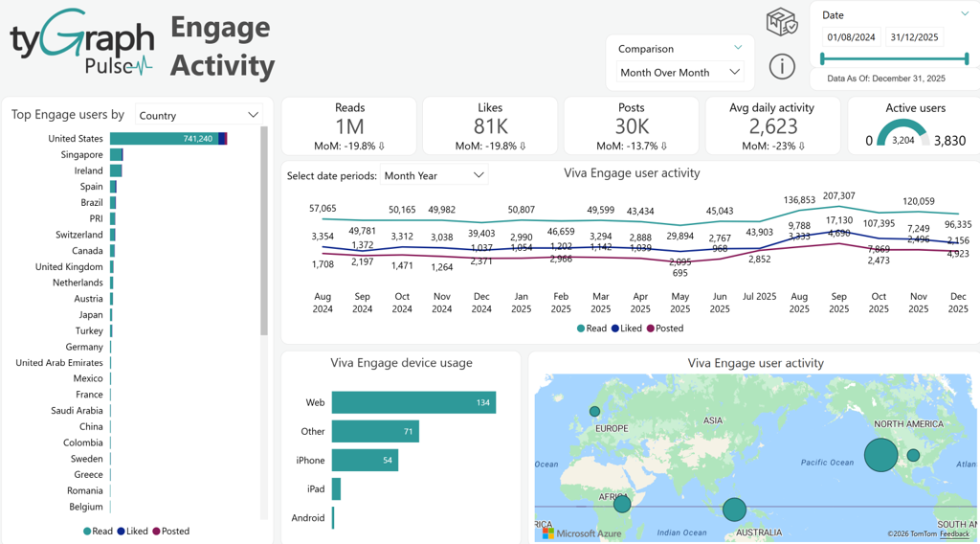Edit the start date field 01/08/2024

click(x=851, y=37)
